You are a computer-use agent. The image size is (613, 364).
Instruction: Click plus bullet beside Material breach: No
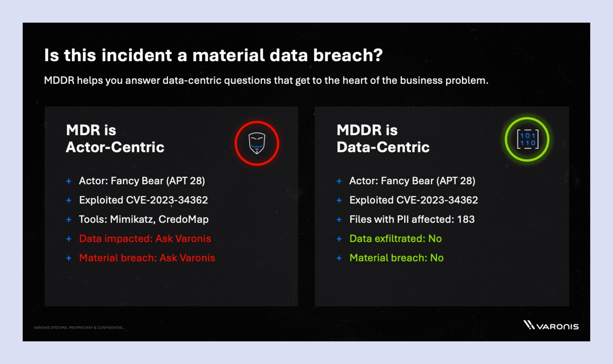pos(339,258)
